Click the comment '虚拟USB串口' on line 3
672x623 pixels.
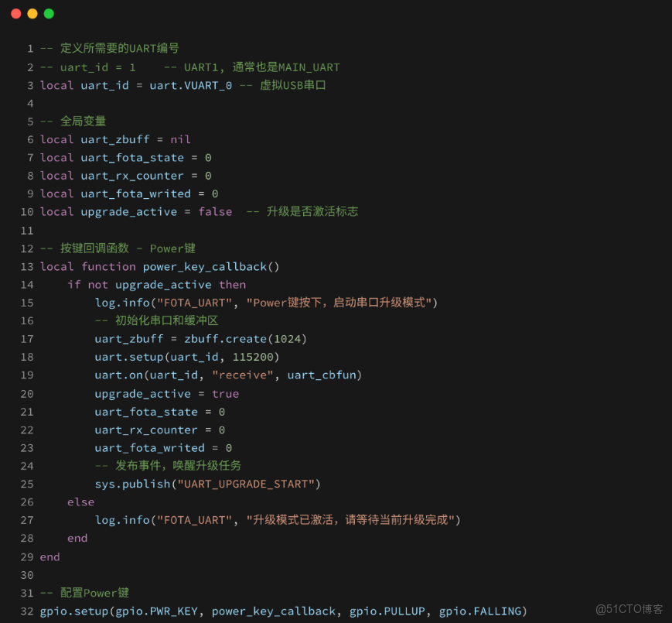pos(293,85)
